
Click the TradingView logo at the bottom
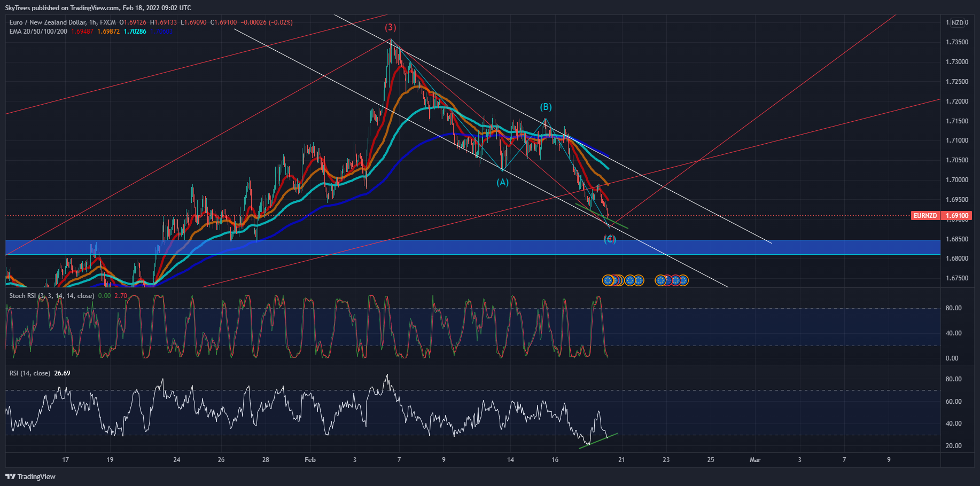click(x=30, y=476)
